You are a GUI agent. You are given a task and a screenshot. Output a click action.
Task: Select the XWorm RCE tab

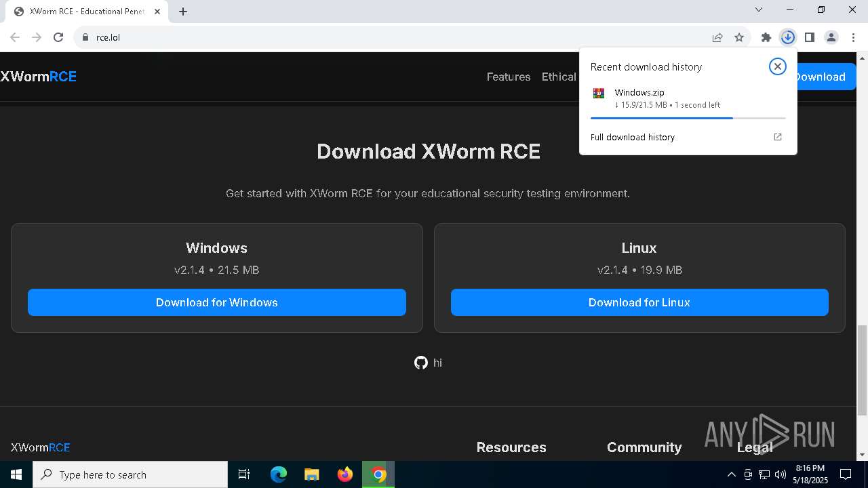tap(87, 12)
